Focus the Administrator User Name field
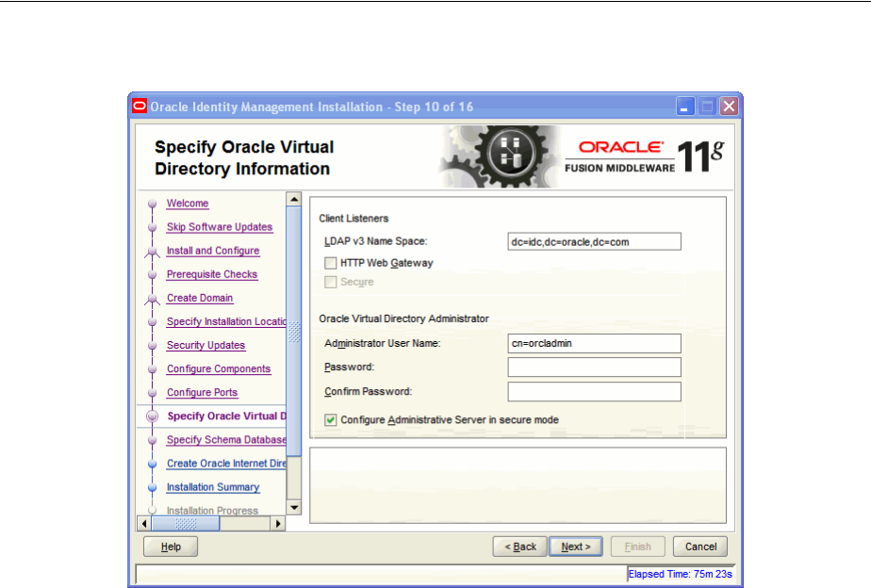The width and height of the screenshot is (871, 588). point(594,343)
